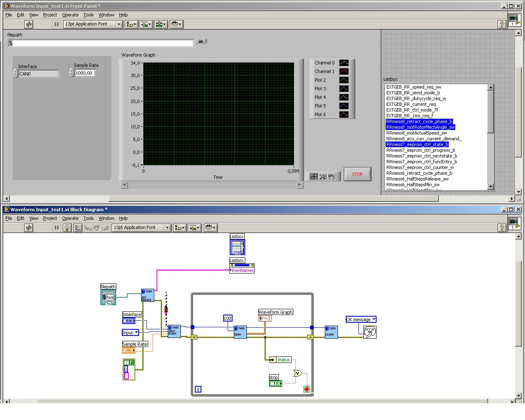Toggle Highlight Execution light bulb
The height and width of the screenshot is (420, 525).
tap(67, 228)
